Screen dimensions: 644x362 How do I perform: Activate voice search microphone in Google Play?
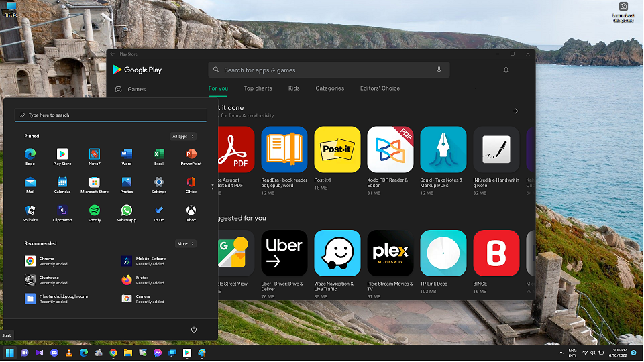point(439,70)
